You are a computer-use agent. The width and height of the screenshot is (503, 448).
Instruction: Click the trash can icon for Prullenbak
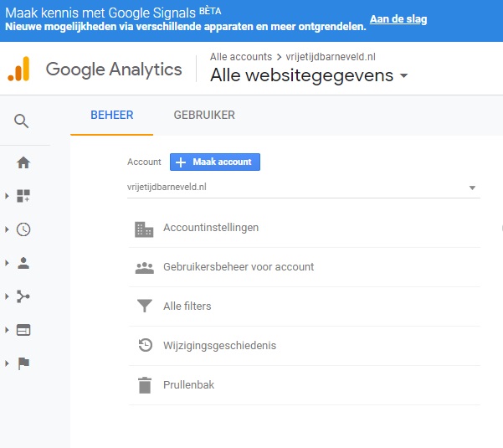[145, 385]
